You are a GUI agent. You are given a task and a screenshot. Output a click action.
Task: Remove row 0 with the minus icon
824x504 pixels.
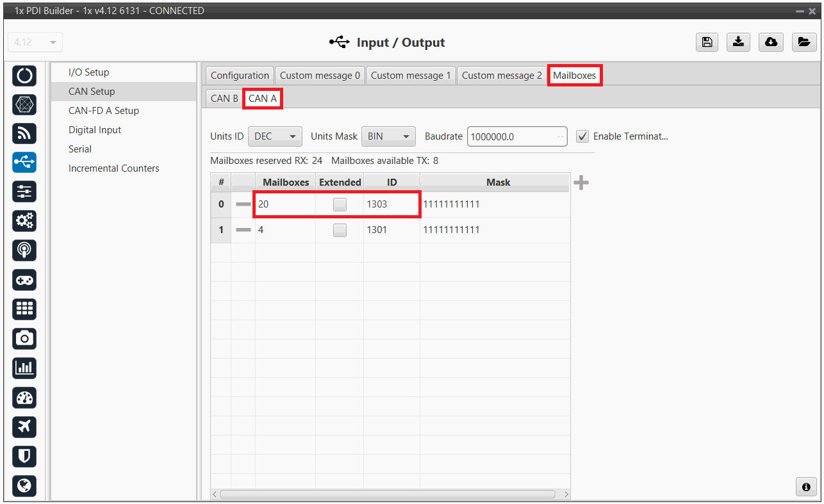[243, 204]
